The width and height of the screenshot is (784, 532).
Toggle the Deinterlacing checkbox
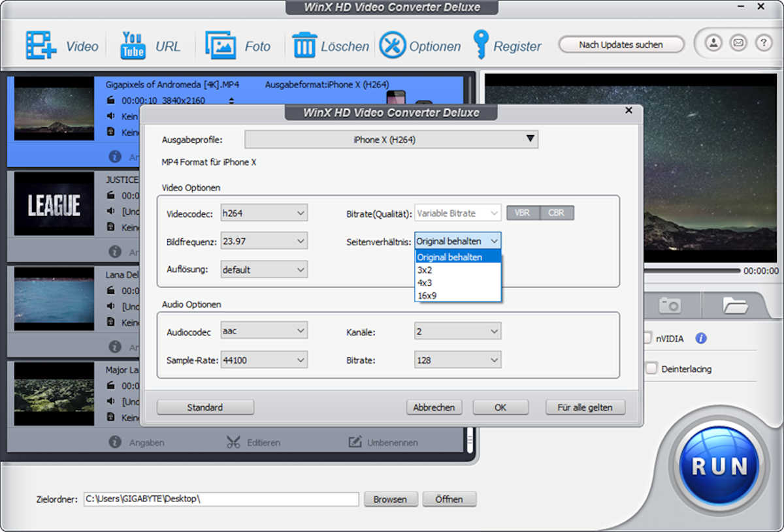[x=651, y=369]
